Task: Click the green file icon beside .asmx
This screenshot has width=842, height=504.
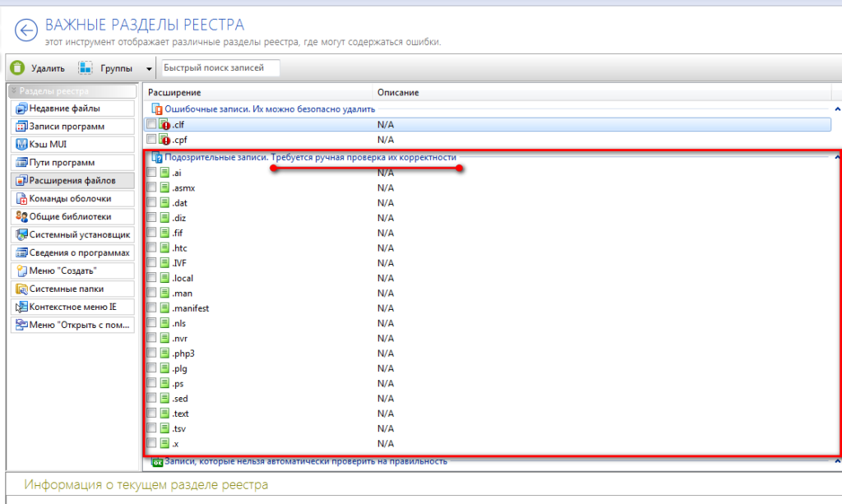Action: (x=164, y=188)
